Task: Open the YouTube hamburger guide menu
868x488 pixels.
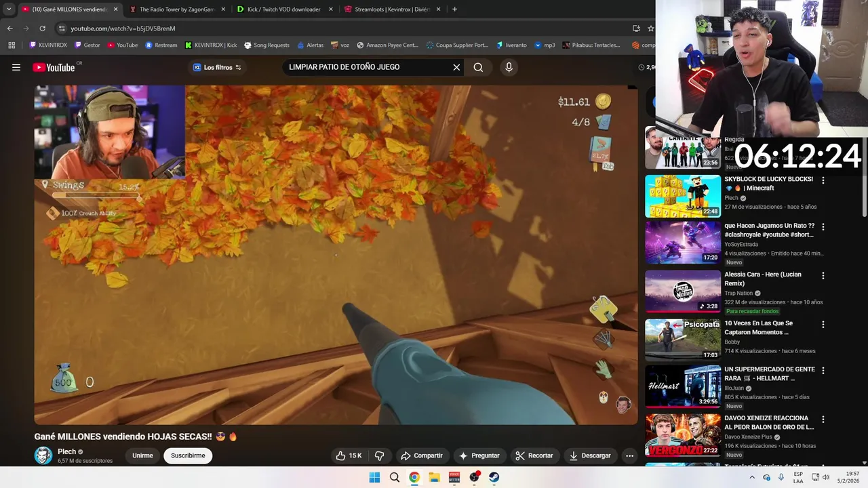Action: point(16,67)
